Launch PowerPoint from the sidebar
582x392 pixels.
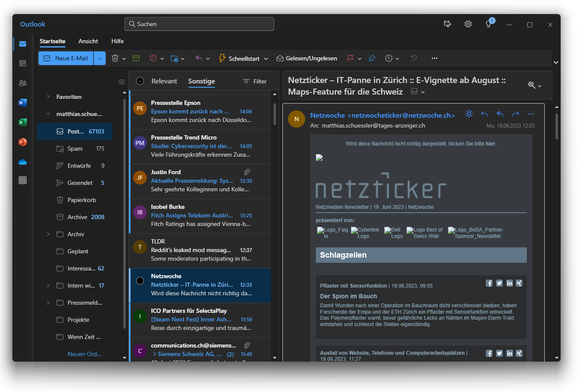pos(23,142)
